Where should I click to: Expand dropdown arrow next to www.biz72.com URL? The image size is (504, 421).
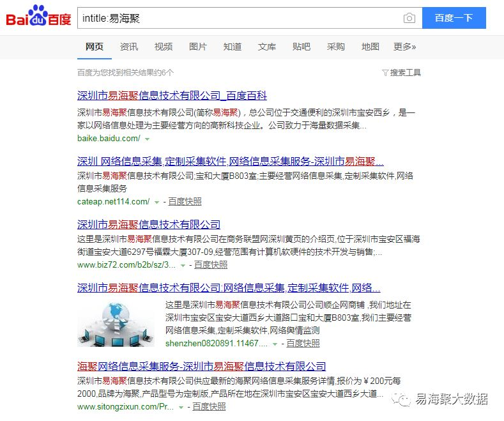click(x=183, y=266)
